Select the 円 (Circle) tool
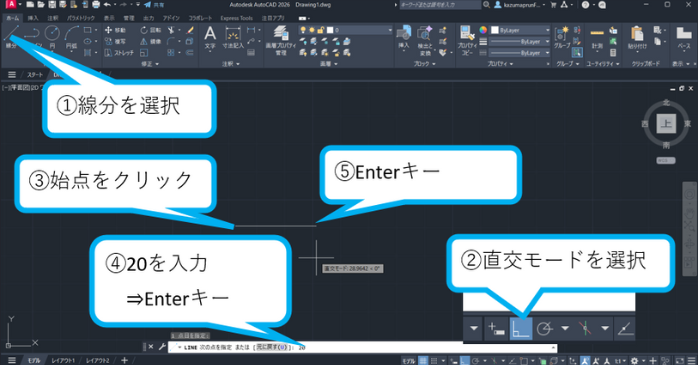The image size is (698, 365). (52, 36)
